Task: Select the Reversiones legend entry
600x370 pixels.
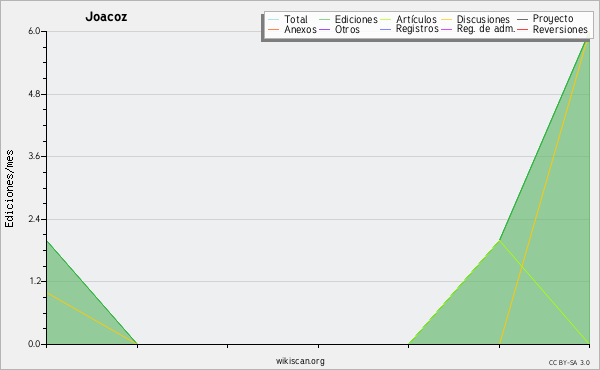Action: [x=553, y=29]
